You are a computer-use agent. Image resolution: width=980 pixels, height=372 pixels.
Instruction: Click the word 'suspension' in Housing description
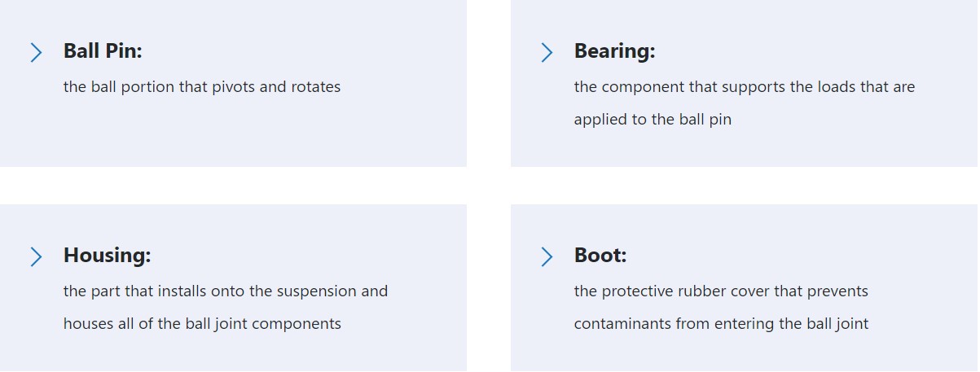317,291
